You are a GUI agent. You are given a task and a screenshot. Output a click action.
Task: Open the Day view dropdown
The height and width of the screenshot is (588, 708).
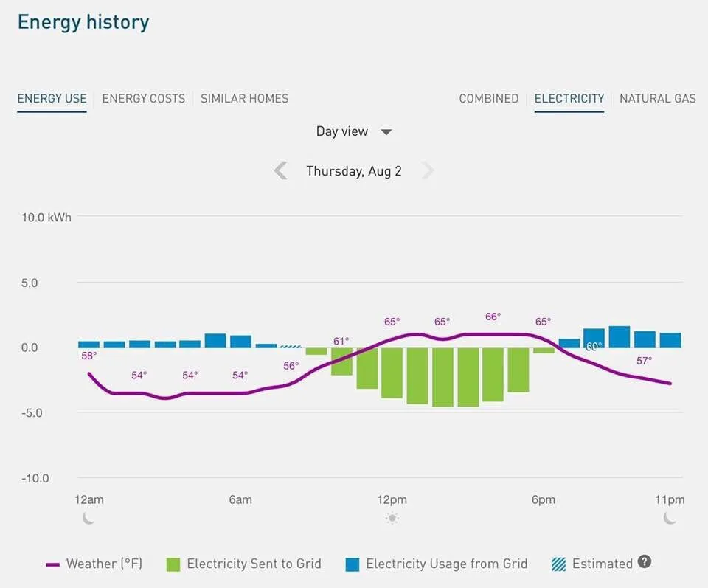pos(342,131)
